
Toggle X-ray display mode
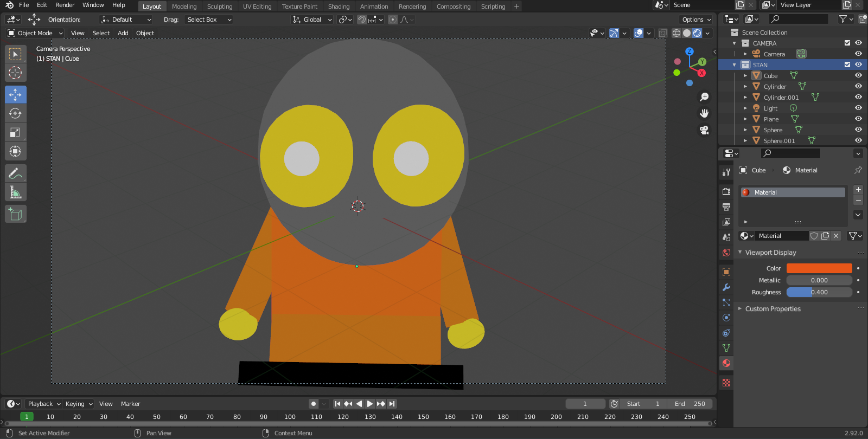[662, 33]
